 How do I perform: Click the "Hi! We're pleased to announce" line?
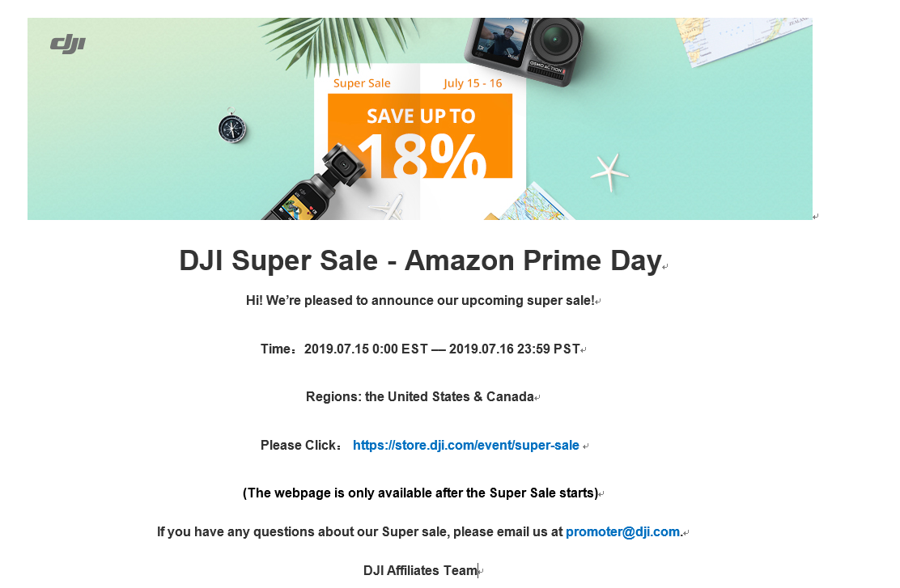(420, 301)
